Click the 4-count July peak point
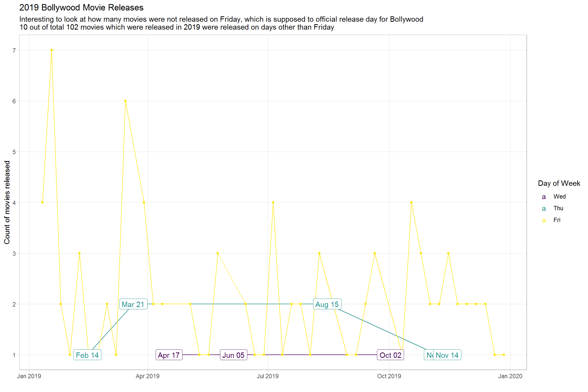The width and height of the screenshot is (588, 392). pyautogui.click(x=273, y=202)
